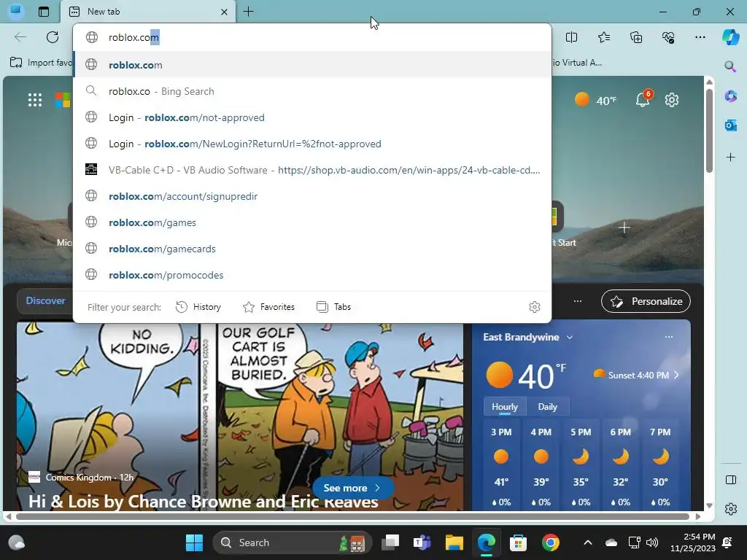Show hidden system tray icons chevron
Screen dimensions: 747x560
[588, 542]
